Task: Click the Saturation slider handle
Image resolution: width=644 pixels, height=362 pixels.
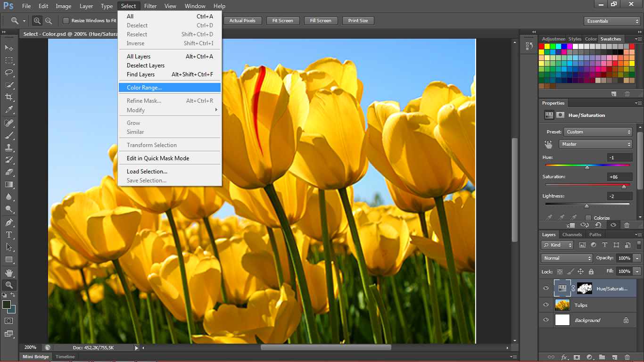Action: click(624, 187)
